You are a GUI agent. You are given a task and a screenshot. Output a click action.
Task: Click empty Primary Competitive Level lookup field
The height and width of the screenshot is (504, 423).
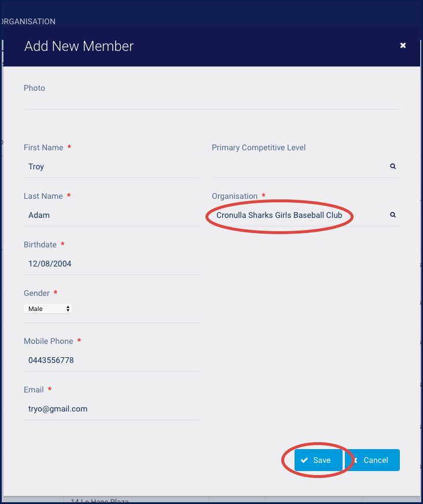(x=298, y=166)
